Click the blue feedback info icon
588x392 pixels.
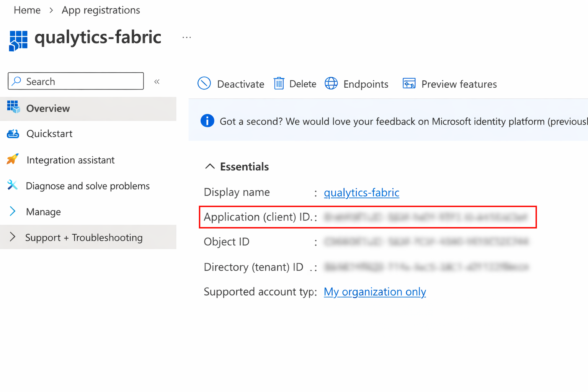coord(207,121)
